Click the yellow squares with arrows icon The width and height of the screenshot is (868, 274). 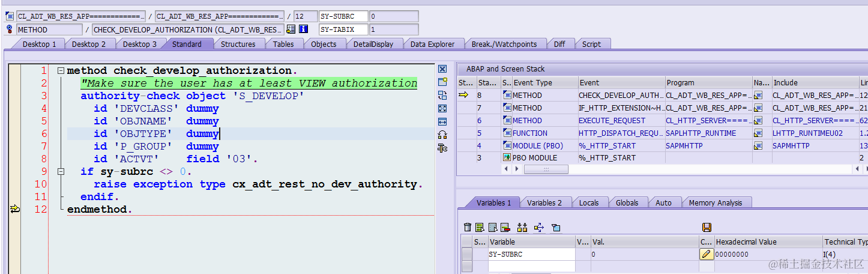click(522, 227)
